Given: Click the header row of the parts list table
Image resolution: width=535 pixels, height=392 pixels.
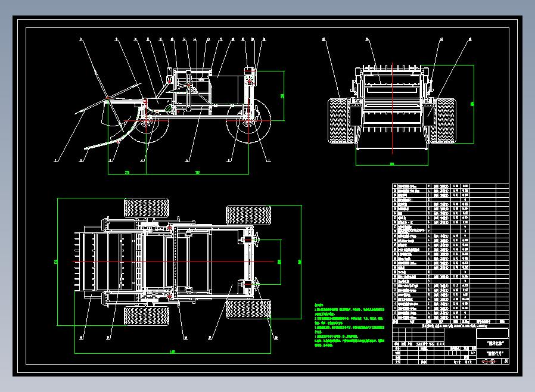Looking at the screenshot, I should 450,321.
